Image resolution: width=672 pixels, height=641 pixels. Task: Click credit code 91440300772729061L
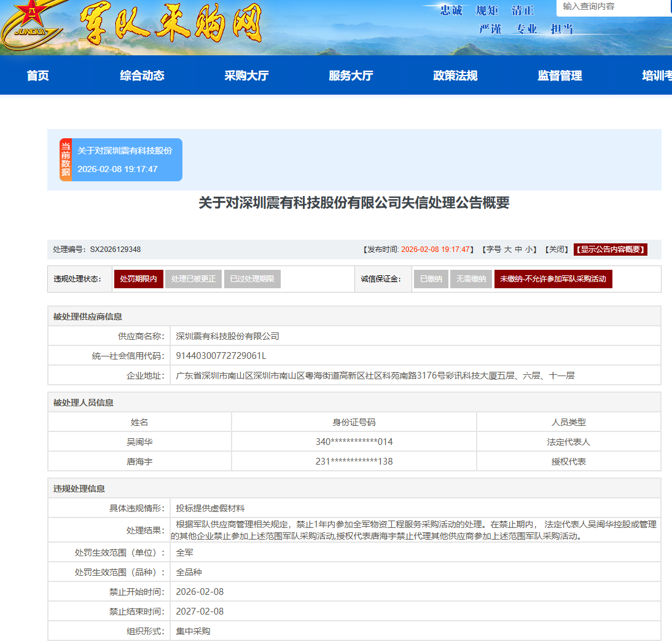click(221, 356)
